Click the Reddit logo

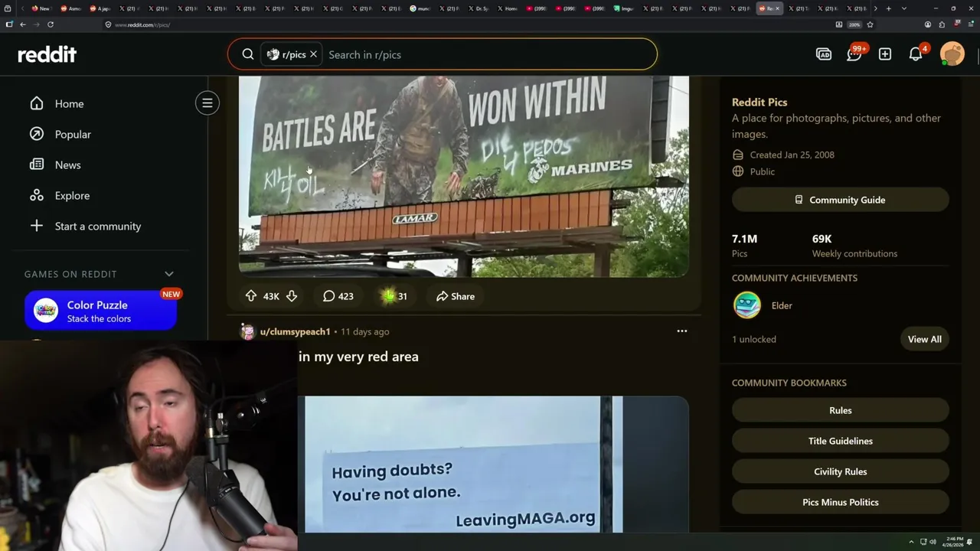(47, 54)
